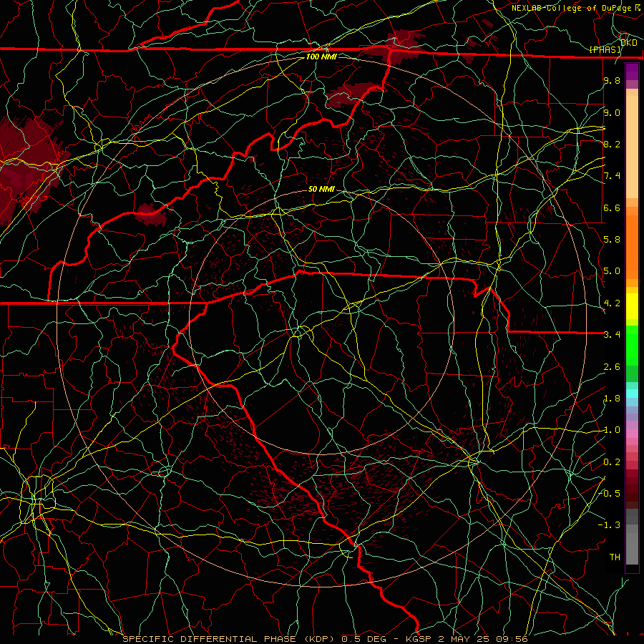Click the 50 NMI range ring label
The width and height of the screenshot is (644, 644).
click(x=321, y=189)
